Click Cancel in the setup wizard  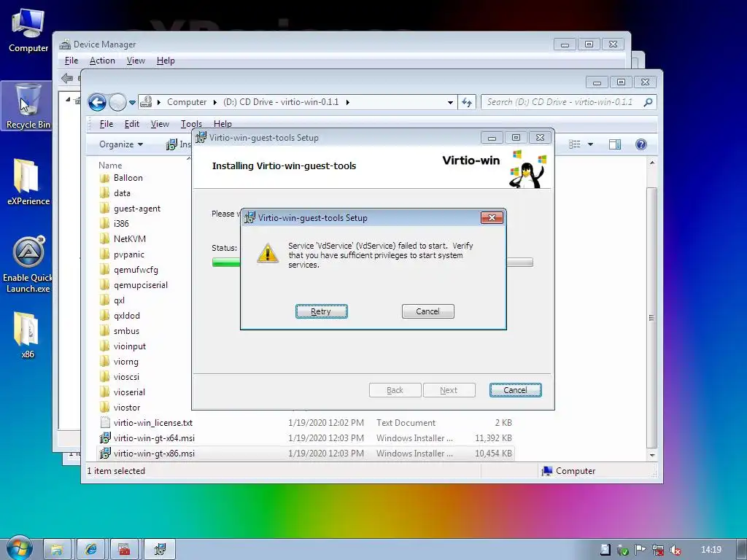tap(515, 390)
